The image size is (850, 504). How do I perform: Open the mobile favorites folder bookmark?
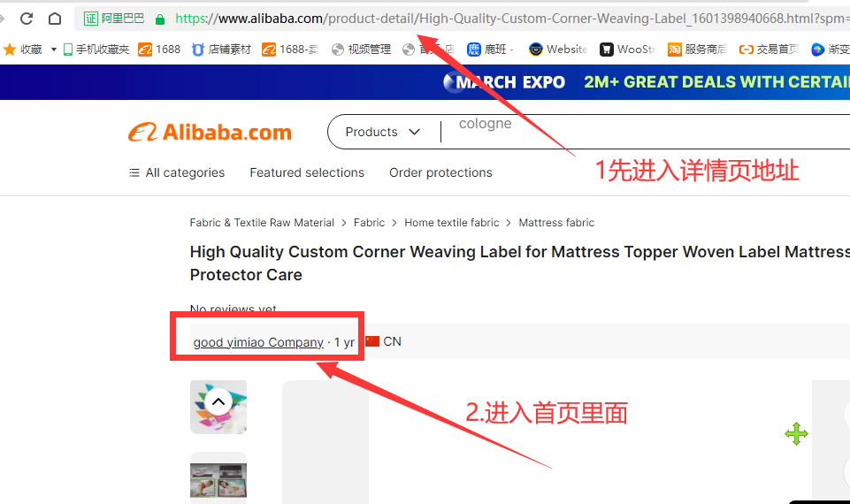pyautogui.click(x=96, y=50)
